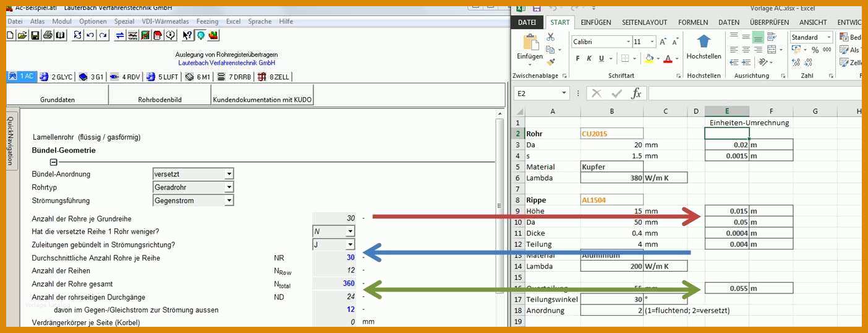Screen dimensions: 868x333
Task: Click Excel save icon in quick access
Action: coord(537,8)
